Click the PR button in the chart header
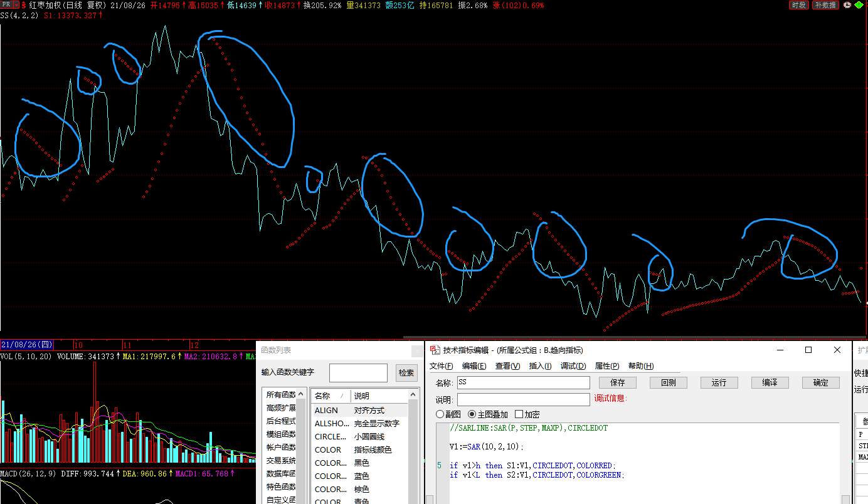Viewport: 868px width, 504px height. tap(7, 5)
